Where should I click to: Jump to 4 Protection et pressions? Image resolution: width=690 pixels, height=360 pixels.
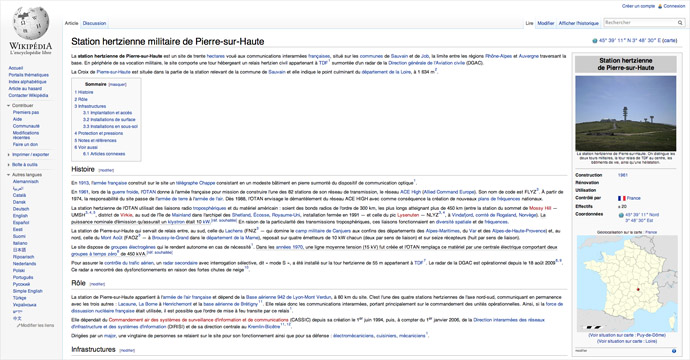99,133
